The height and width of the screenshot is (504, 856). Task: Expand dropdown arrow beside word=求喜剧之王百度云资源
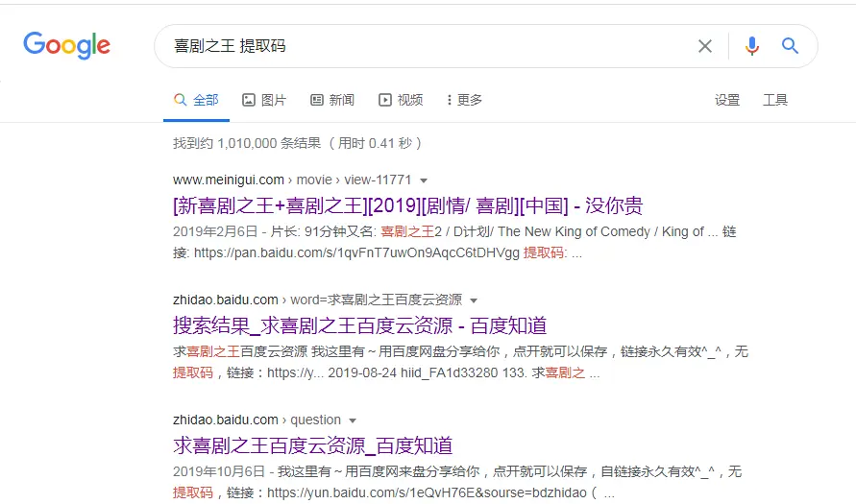474,300
